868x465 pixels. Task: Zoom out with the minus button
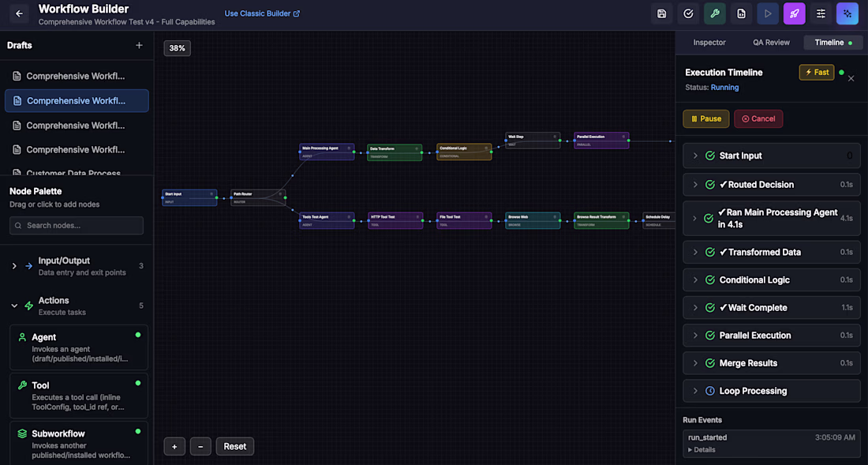[x=200, y=446]
